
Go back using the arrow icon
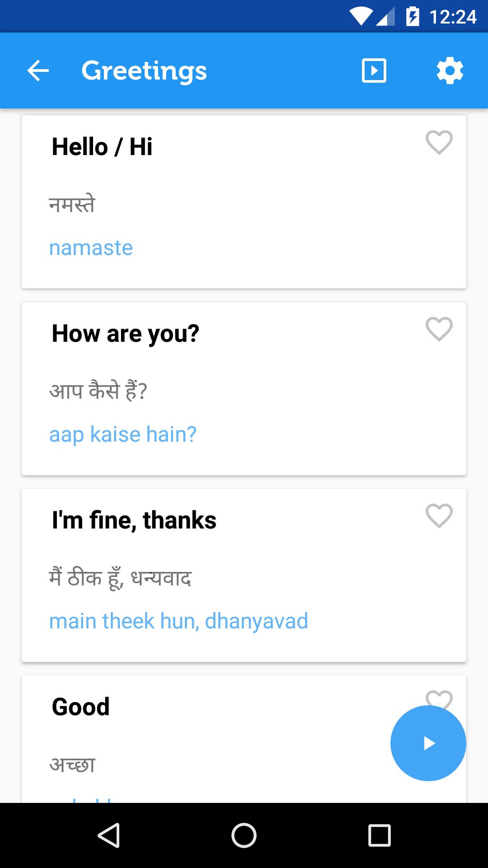[38, 71]
